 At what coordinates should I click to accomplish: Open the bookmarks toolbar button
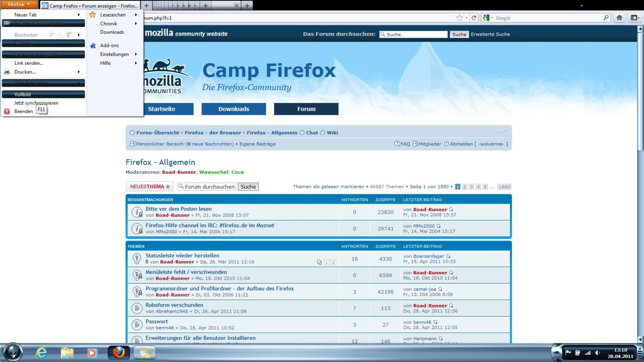point(634,18)
